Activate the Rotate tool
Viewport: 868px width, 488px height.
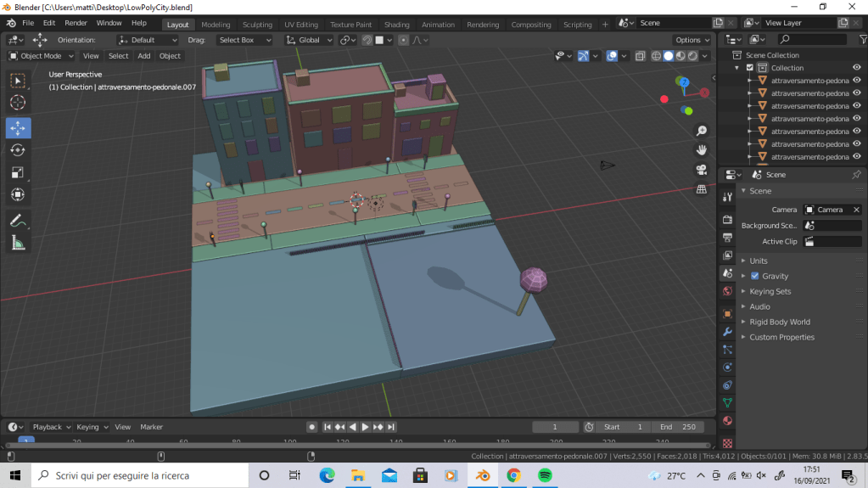[x=18, y=150]
